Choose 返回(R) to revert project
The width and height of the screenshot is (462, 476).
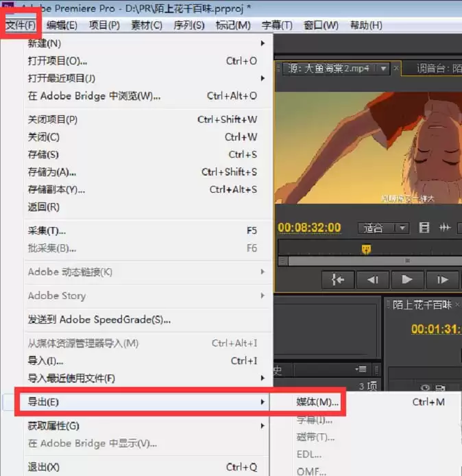[148, 207]
